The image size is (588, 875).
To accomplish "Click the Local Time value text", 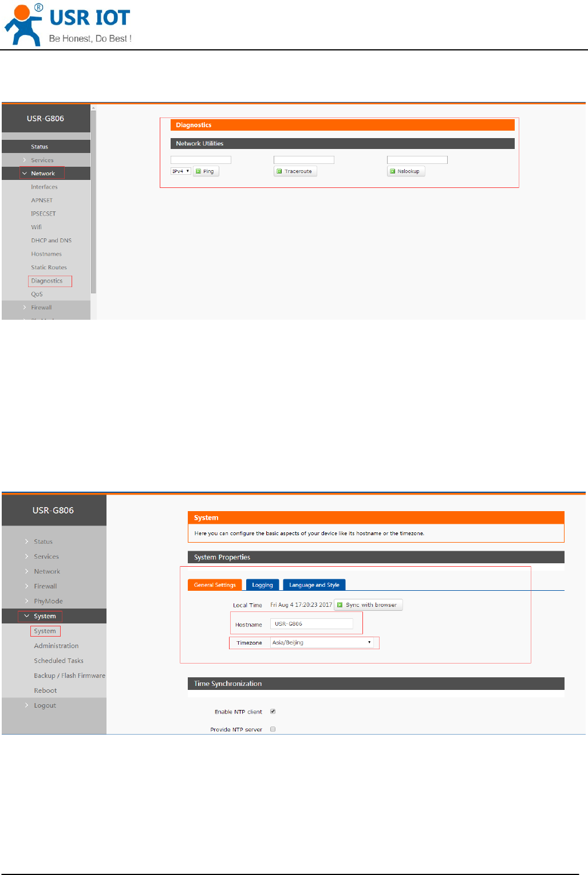I will [301, 605].
